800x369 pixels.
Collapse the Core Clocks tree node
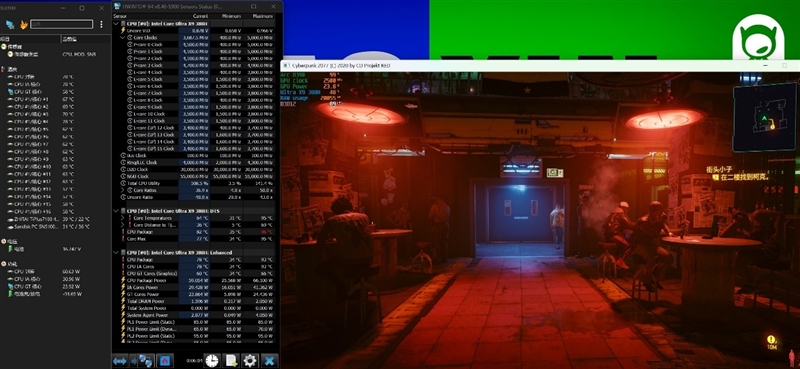coord(122,37)
